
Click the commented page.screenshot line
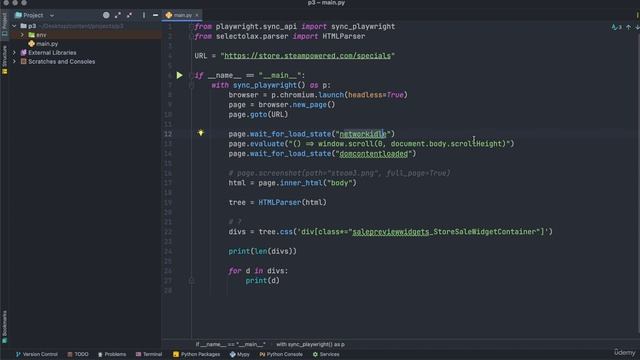click(x=339, y=173)
